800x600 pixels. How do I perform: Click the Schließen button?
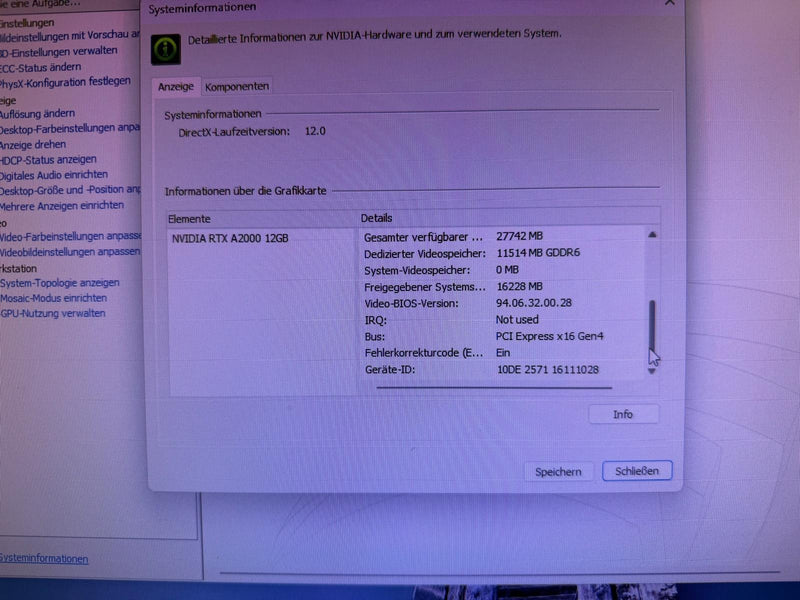(x=637, y=471)
